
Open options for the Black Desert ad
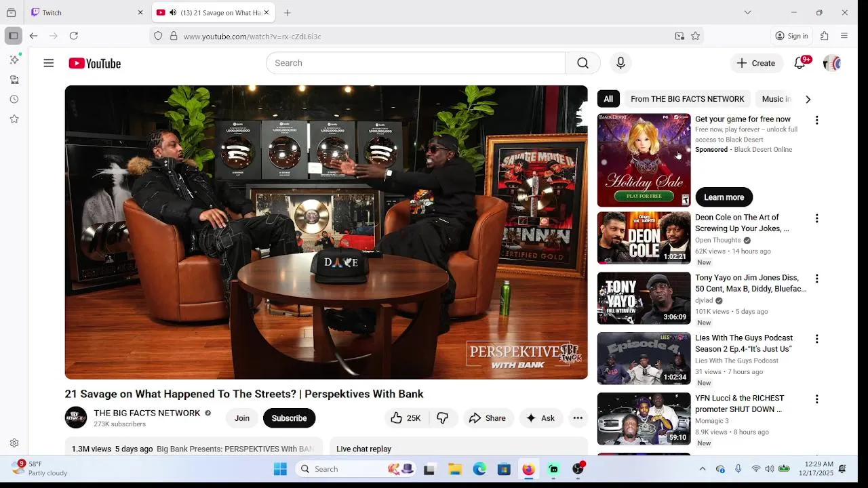click(816, 120)
